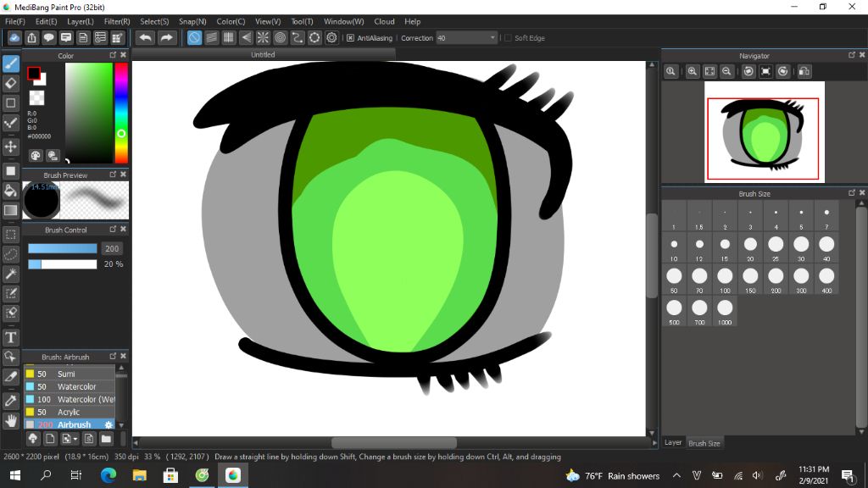The width and height of the screenshot is (868, 488).
Task: Open the Filter(R) menu
Action: [117, 21]
